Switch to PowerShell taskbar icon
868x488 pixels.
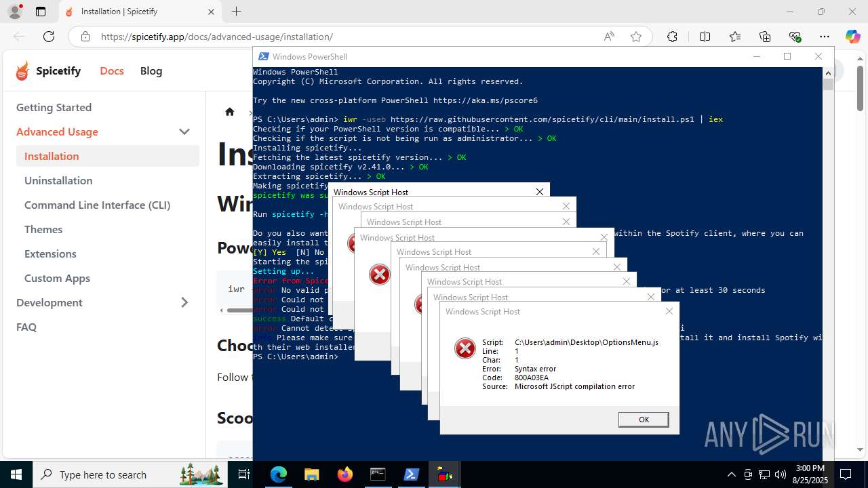tap(411, 474)
